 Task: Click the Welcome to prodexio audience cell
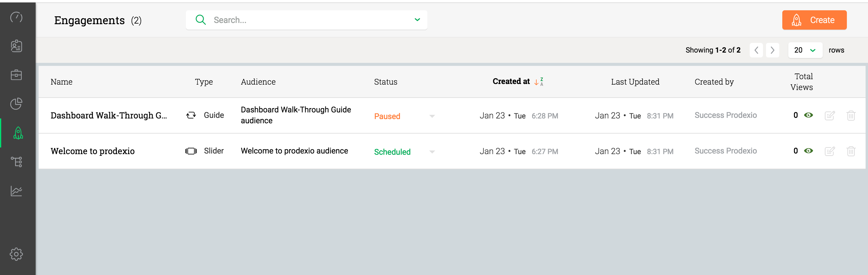tap(294, 150)
